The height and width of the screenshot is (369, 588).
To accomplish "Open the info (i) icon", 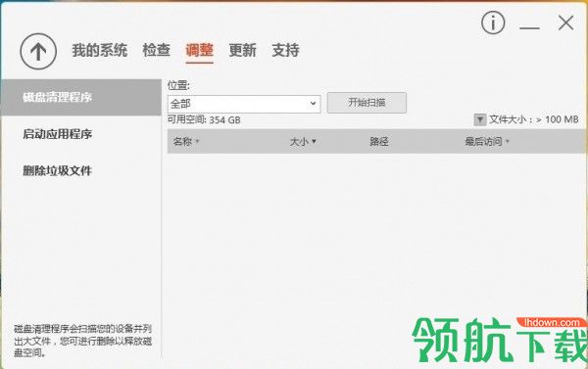I will (493, 23).
